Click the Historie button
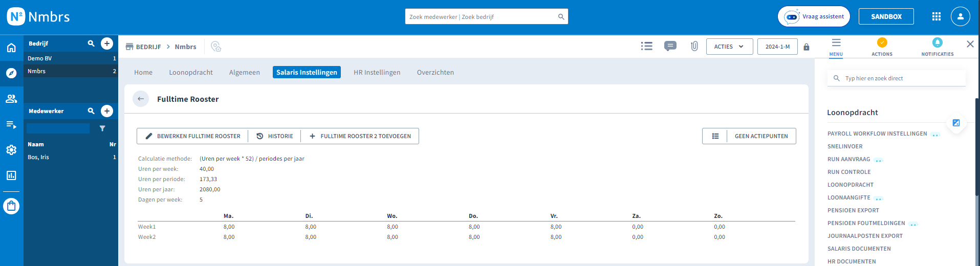980x266 pixels. [x=275, y=136]
